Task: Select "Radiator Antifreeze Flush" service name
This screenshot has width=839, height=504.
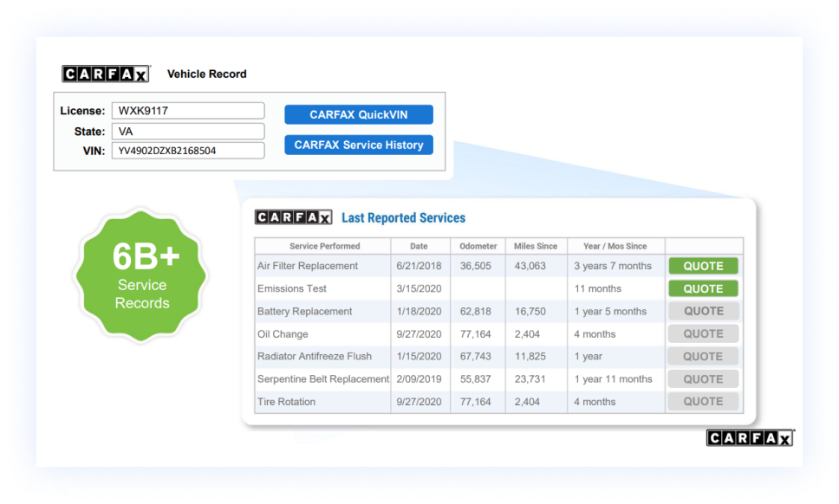Action: (x=314, y=357)
